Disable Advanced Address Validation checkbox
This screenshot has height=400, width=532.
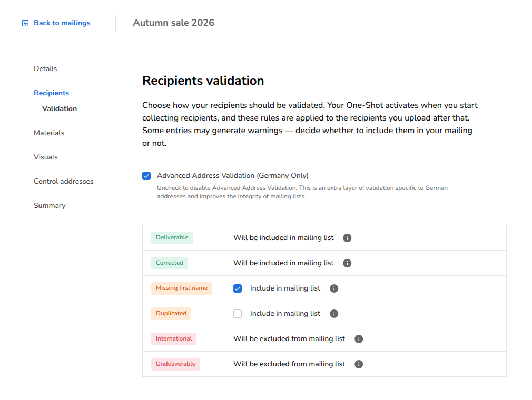tap(146, 176)
